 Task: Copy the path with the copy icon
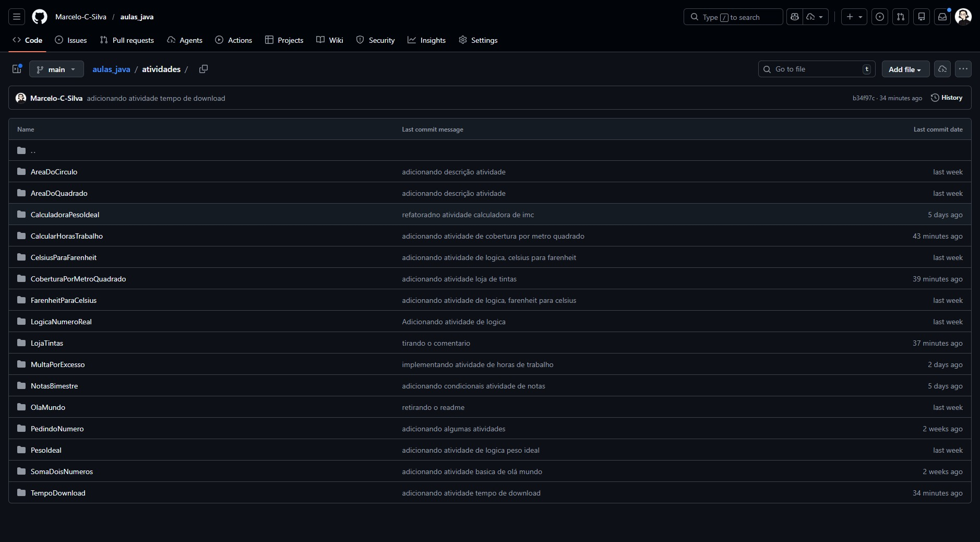click(x=204, y=69)
